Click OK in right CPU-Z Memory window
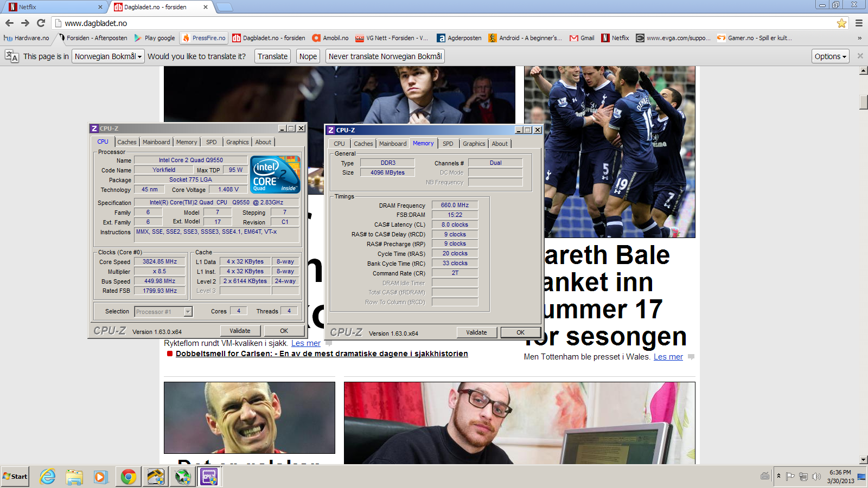This screenshot has width=868, height=488. click(520, 332)
